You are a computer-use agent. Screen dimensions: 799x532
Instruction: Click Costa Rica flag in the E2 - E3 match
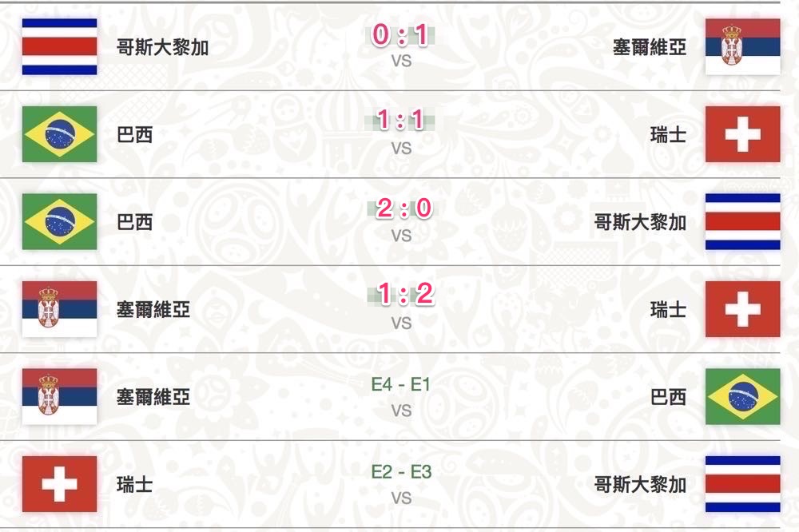coord(742,484)
